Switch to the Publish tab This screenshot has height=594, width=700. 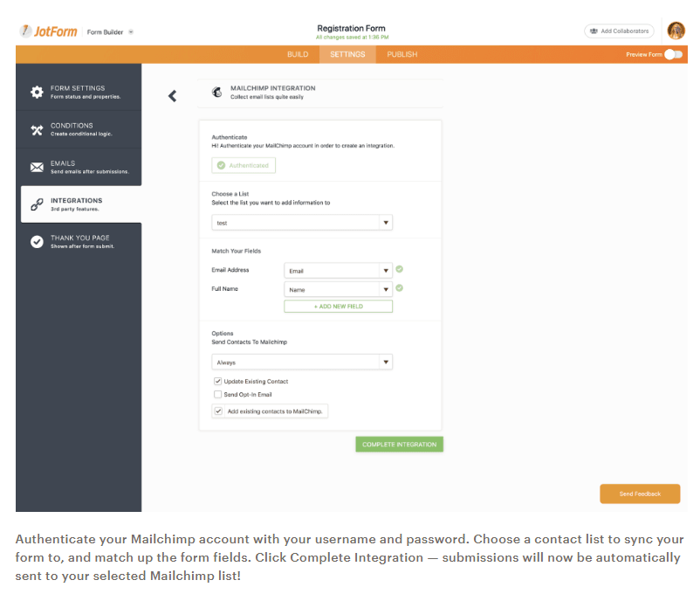401,54
